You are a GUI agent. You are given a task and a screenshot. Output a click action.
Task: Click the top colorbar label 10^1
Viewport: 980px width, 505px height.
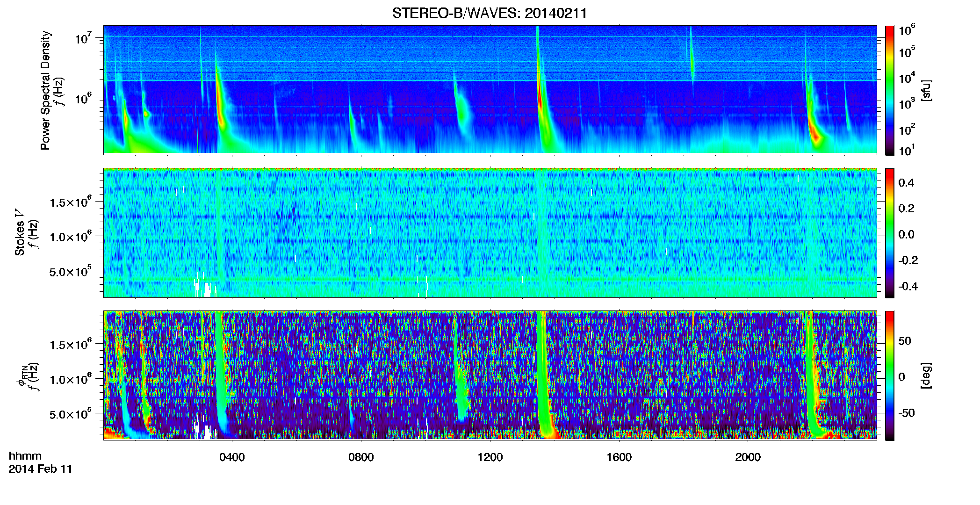pos(907,151)
